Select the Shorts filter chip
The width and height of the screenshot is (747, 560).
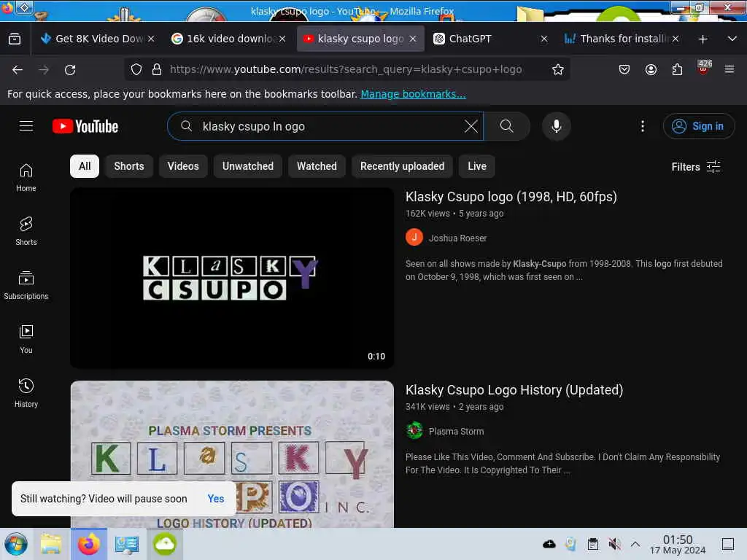(129, 166)
